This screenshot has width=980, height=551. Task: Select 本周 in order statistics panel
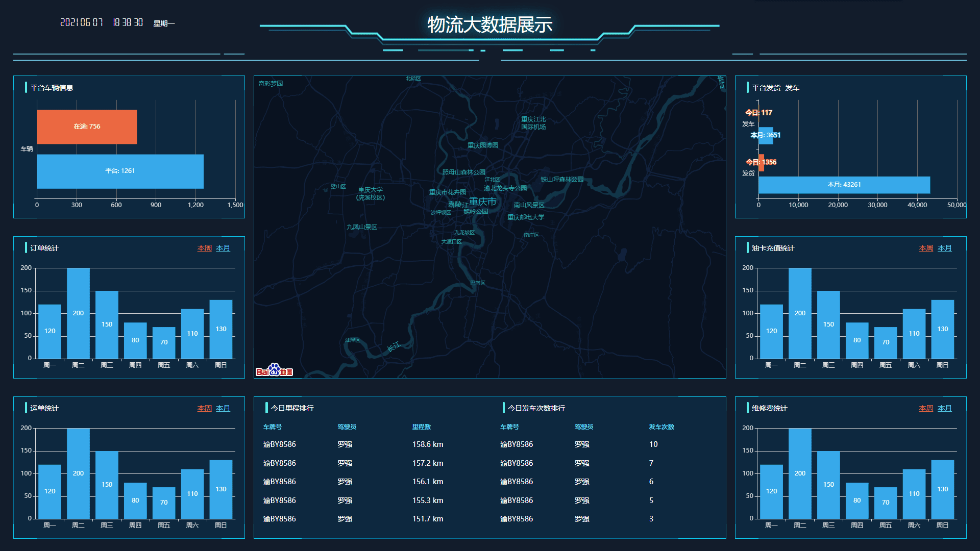[x=204, y=248]
